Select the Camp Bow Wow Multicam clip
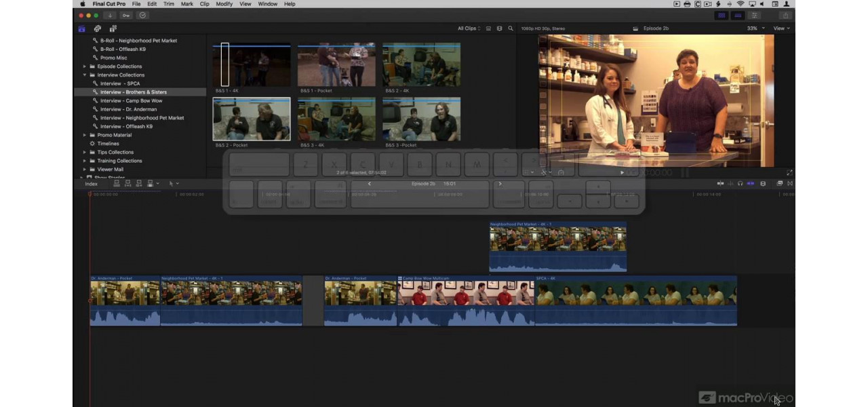 [x=466, y=301]
